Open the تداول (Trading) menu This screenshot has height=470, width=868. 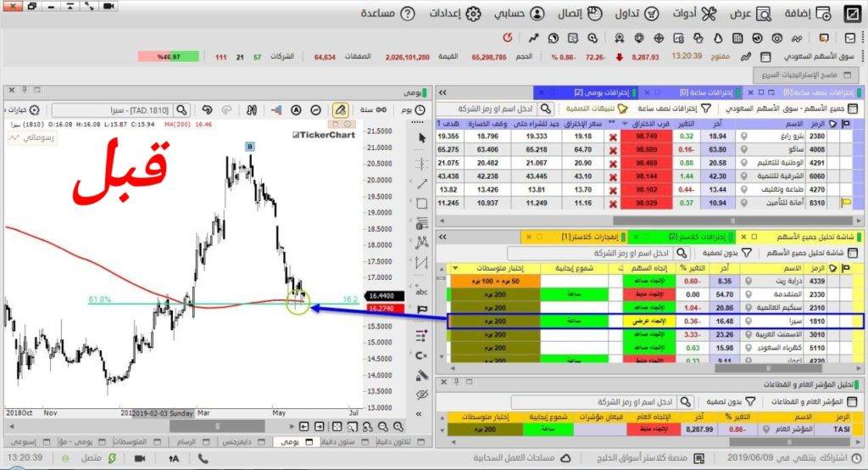coord(637,14)
